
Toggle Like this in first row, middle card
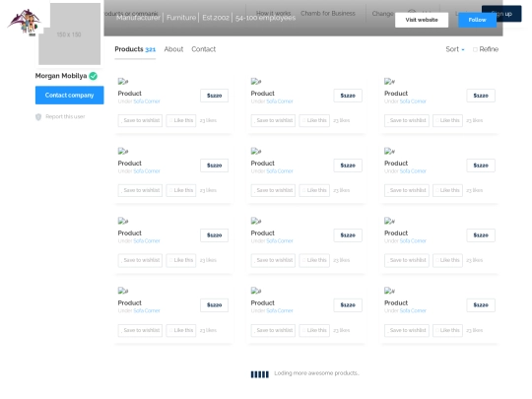[x=314, y=120]
